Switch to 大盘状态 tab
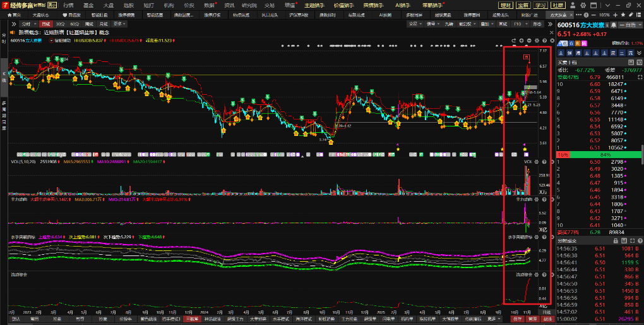The image size is (644, 325). coord(41,15)
